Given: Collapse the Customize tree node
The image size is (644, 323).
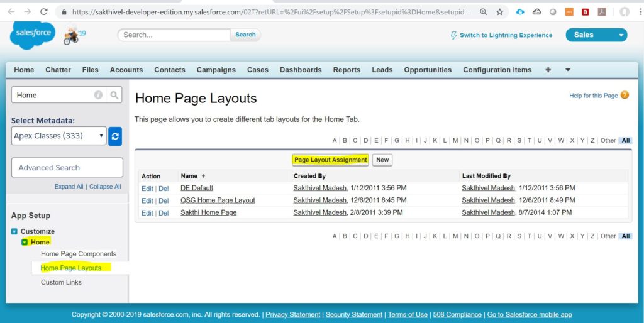Looking at the screenshot, I should [x=14, y=231].
